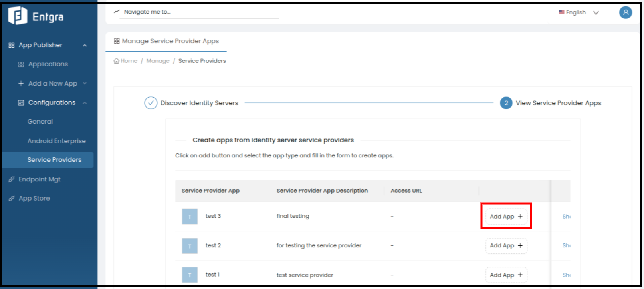Image resolution: width=644 pixels, height=289 pixels.
Task: Click the test 2 app avatar thumbnail
Action: [190, 246]
